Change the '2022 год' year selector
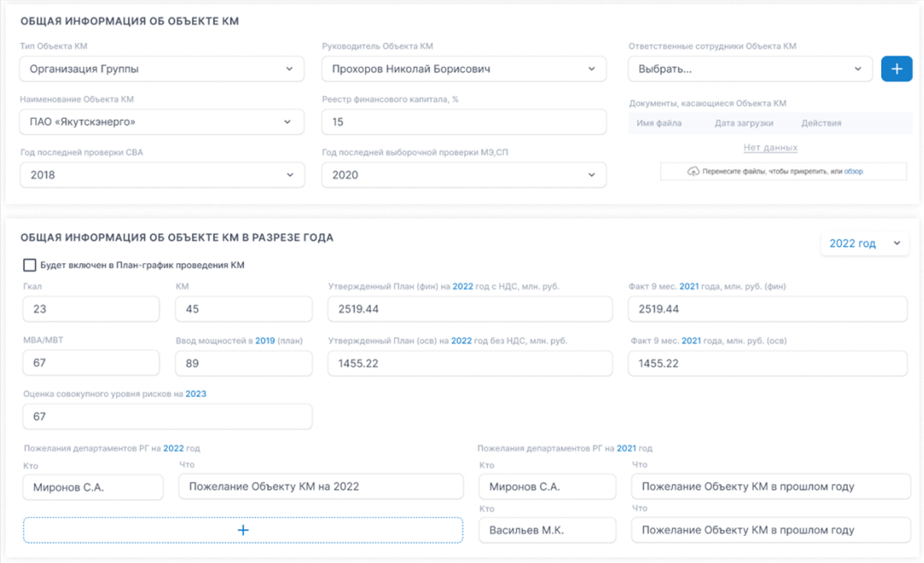 [x=864, y=244]
